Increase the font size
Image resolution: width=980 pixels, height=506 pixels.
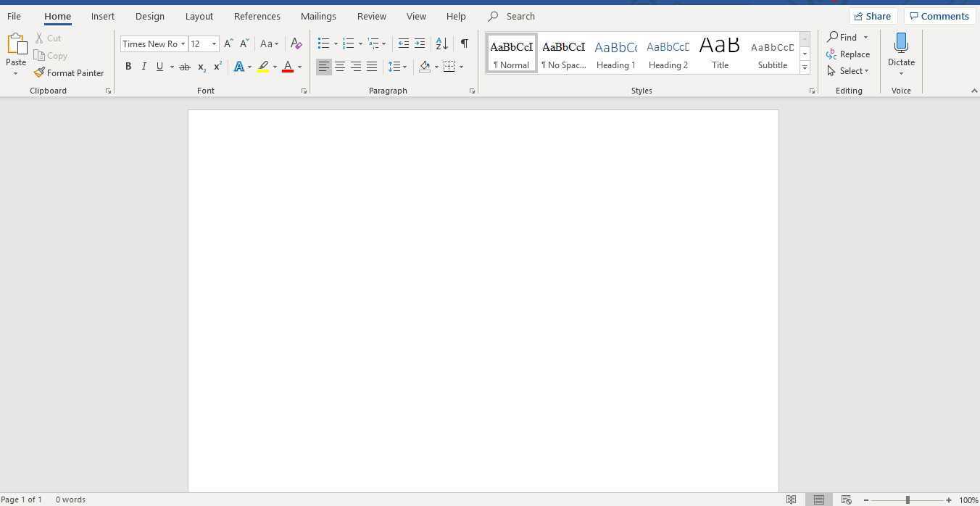228,43
